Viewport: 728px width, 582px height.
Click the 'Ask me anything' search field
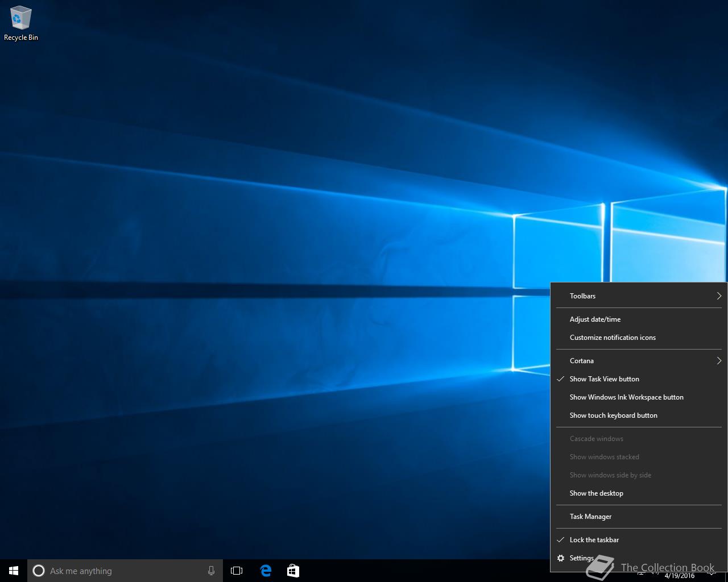coord(125,571)
